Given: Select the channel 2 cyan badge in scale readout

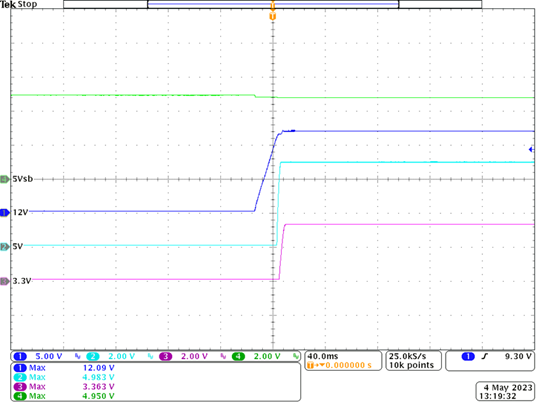Looking at the screenshot, I should (92, 357).
